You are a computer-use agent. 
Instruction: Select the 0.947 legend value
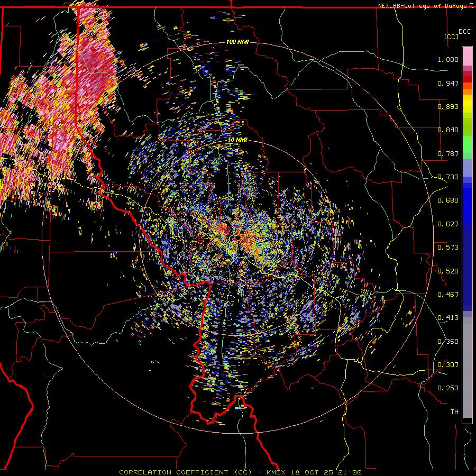point(448,83)
